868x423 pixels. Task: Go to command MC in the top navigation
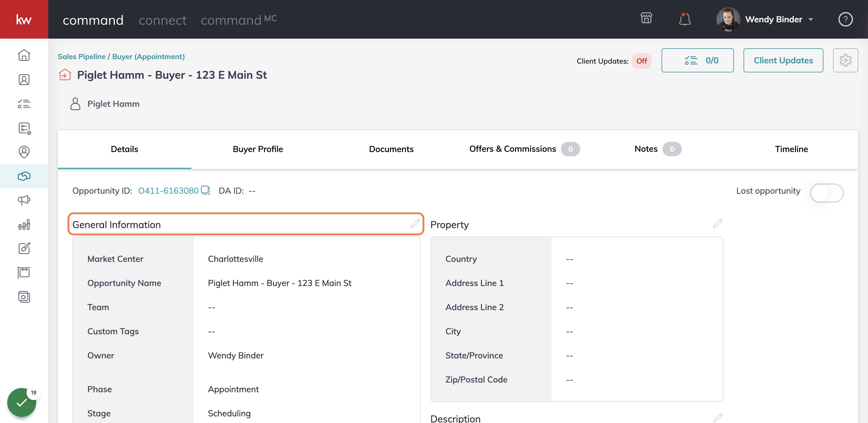(239, 20)
